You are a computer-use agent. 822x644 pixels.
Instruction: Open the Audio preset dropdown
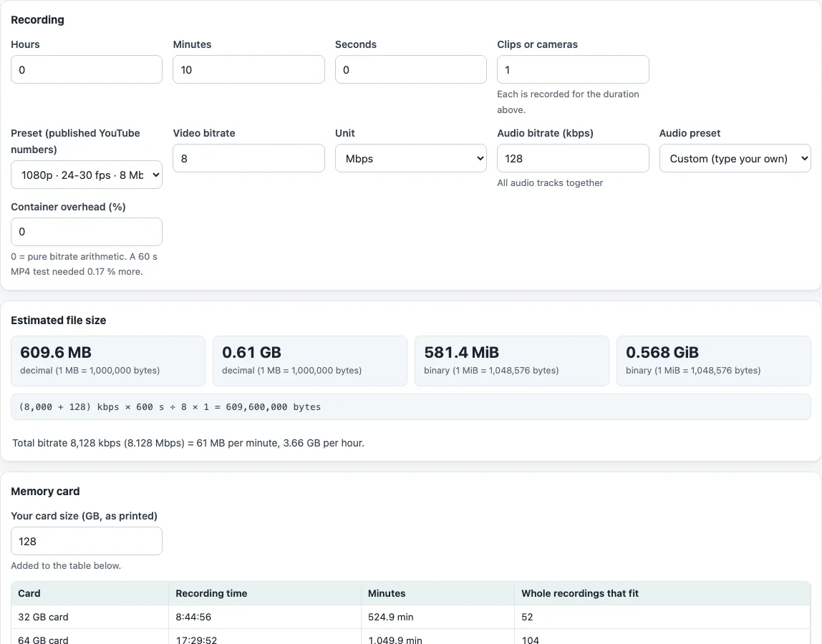735,158
